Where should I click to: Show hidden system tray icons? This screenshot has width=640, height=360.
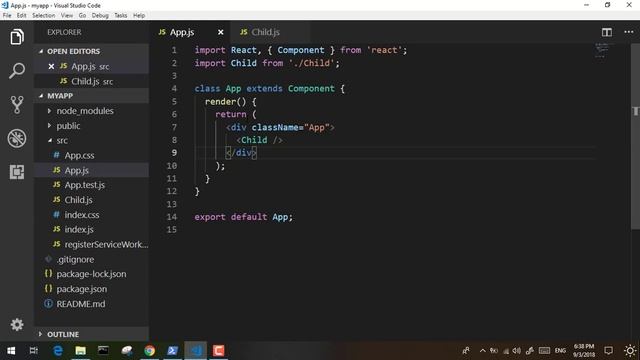[482, 351]
